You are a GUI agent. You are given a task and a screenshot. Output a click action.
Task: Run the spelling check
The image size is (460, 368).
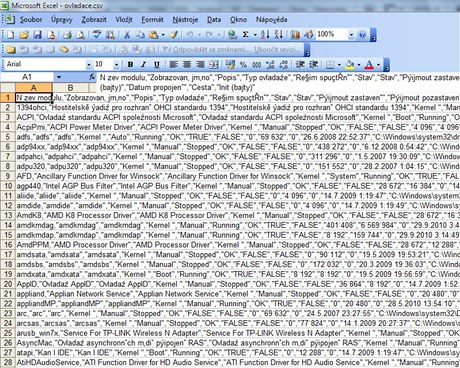pos(97,35)
